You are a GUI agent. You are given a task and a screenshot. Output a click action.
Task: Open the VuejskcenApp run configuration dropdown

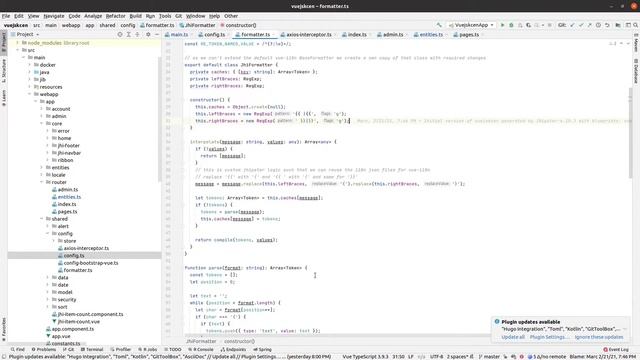click(x=471, y=25)
